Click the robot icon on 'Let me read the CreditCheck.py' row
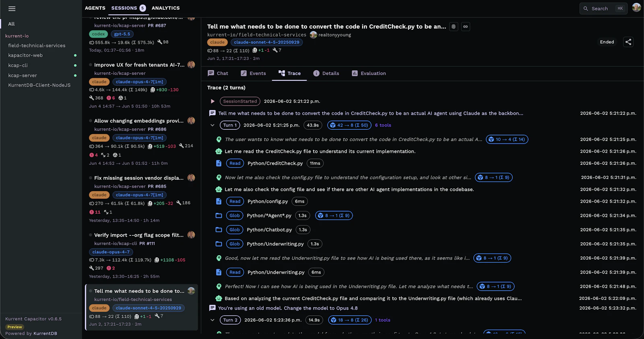Viewport: 644px width, 339px height. pos(219,152)
